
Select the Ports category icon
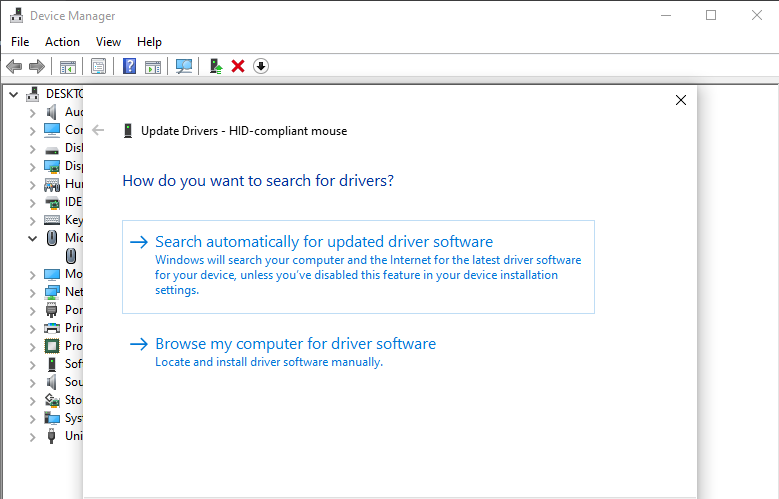tap(52, 310)
